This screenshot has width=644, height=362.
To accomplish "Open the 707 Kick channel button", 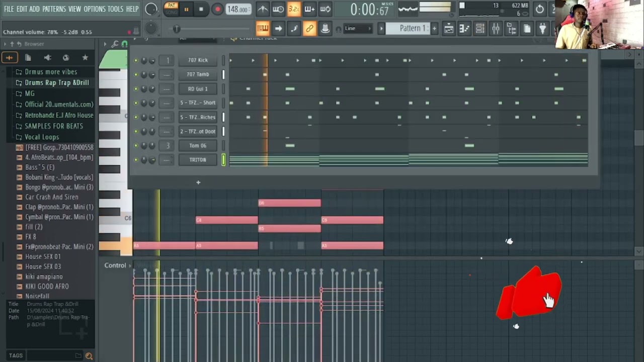I will (198, 60).
